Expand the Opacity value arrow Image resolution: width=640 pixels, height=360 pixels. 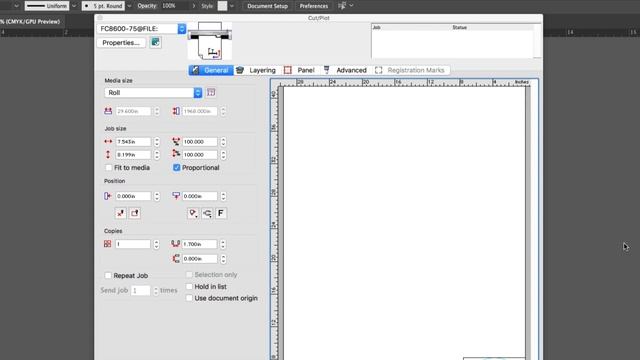pyautogui.click(x=193, y=6)
